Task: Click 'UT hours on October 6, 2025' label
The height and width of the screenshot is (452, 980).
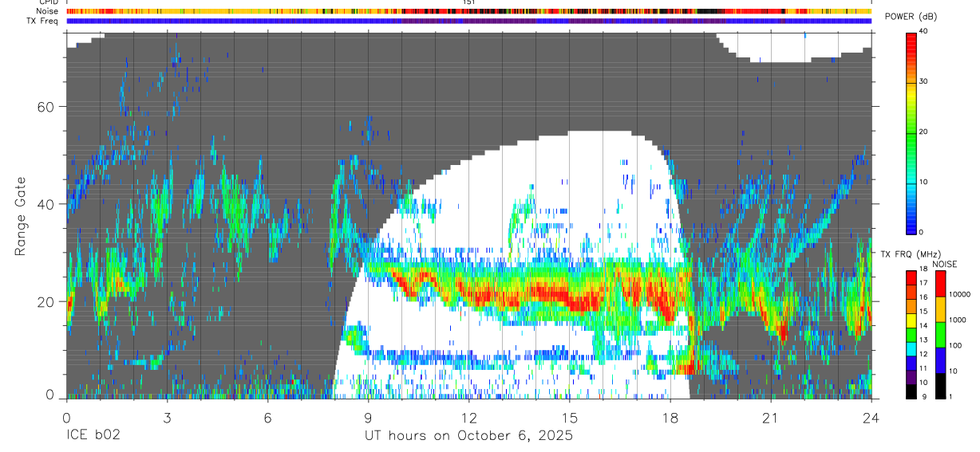Action: click(468, 437)
